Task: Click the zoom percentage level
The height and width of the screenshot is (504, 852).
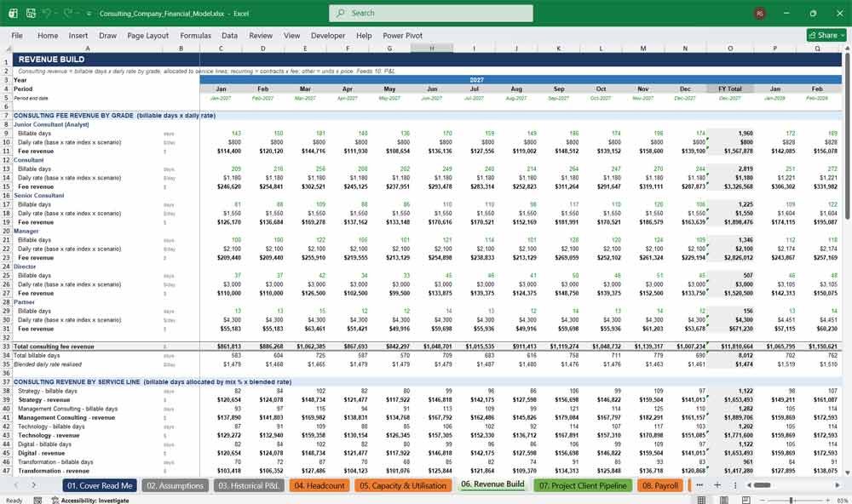Action: [x=842, y=501]
